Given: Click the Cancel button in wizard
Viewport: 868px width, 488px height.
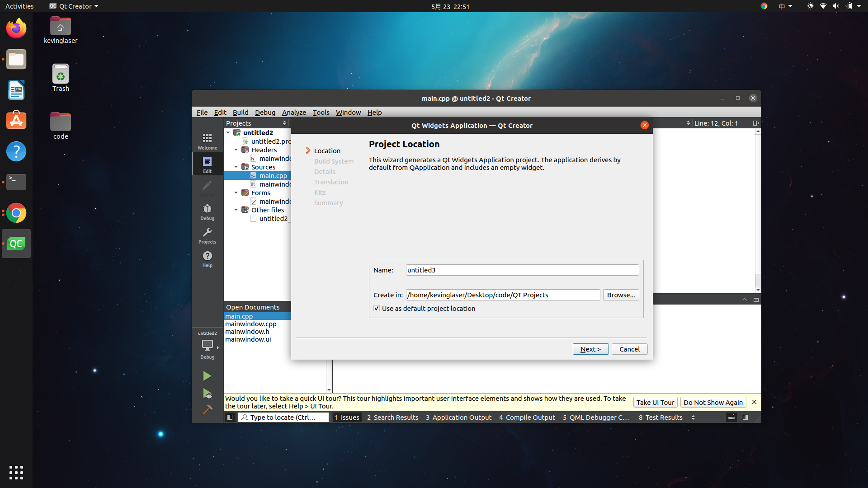Looking at the screenshot, I should click(629, 348).
